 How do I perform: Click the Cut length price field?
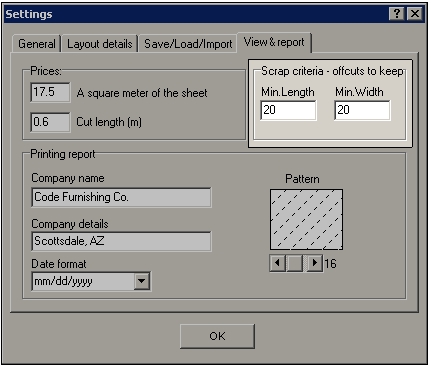(x=50, y=122)
